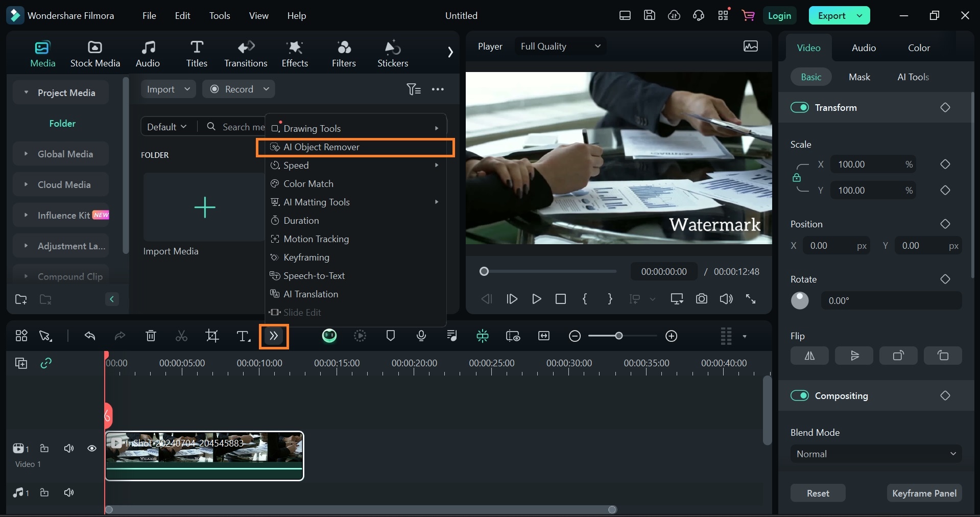Open the Effects panel
The image size is (980, 517).
295,54
